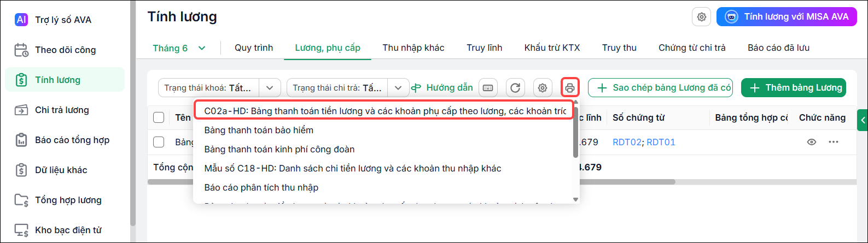Click Sao chép bảng Lương đã có
868x243 pixels.
pyautogui.click(x=660, y=88)
